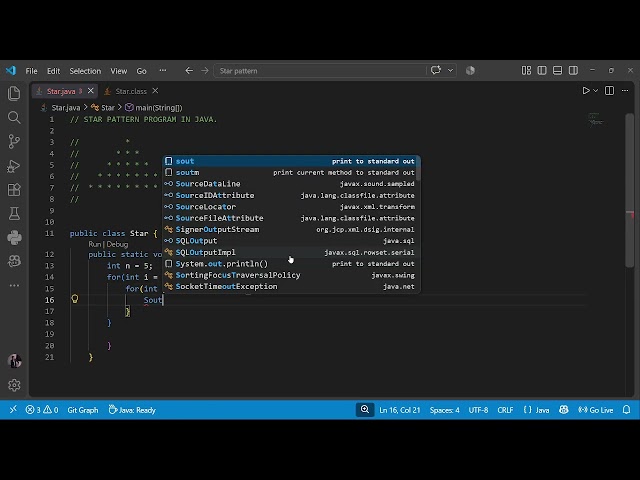Open the Search view in activity bar
Screen dimensions: 640x480
14,118
